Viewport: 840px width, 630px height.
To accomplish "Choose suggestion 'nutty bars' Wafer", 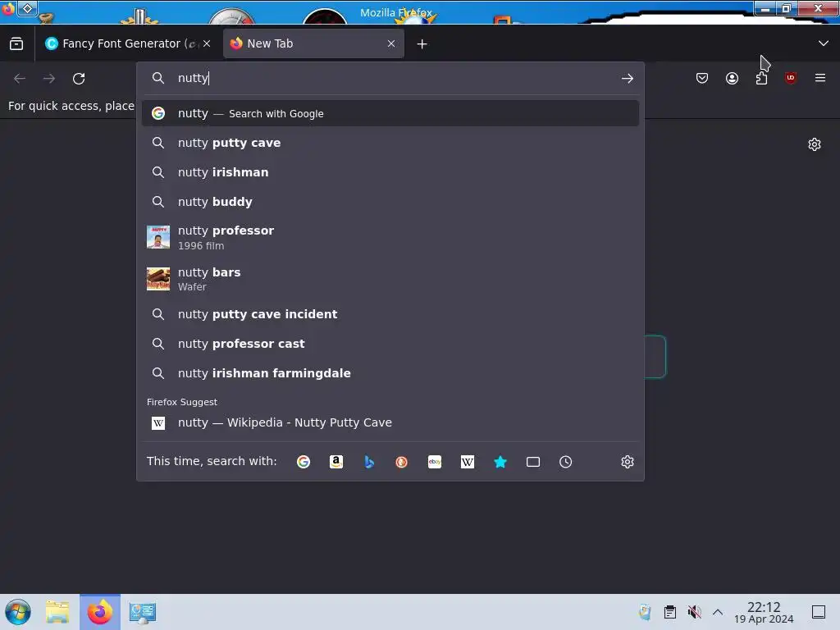I will pyautogui.click(x=390, y=279).
